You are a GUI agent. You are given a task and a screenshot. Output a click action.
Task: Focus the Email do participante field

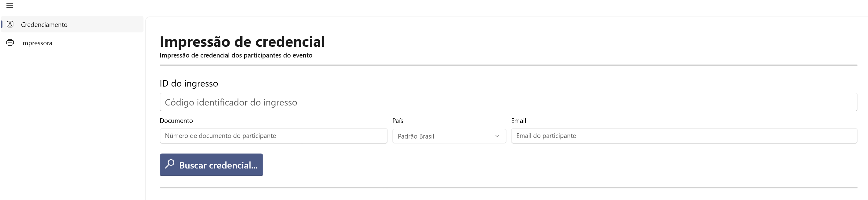pos(684,136)
